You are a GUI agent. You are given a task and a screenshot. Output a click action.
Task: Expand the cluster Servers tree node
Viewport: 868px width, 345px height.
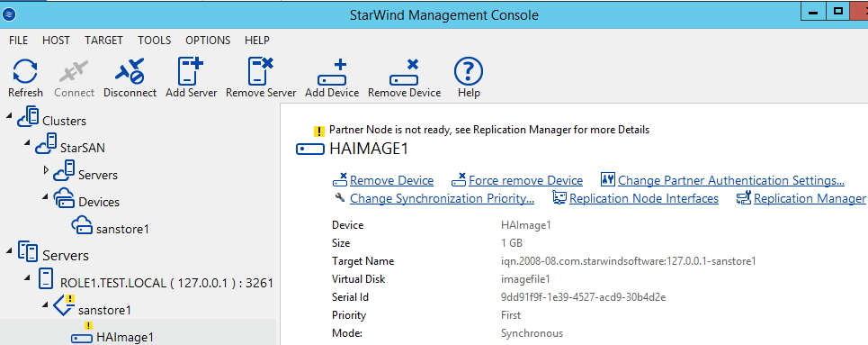[45, 169]
